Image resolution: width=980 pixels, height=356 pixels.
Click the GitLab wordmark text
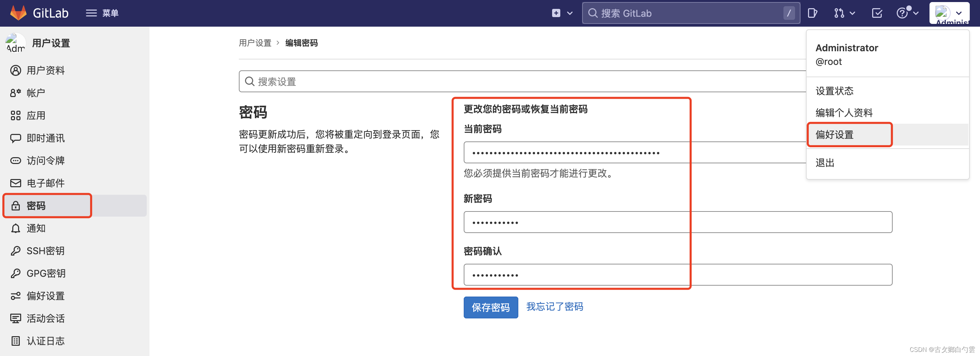pyautogui.click(x=51, y=13)
